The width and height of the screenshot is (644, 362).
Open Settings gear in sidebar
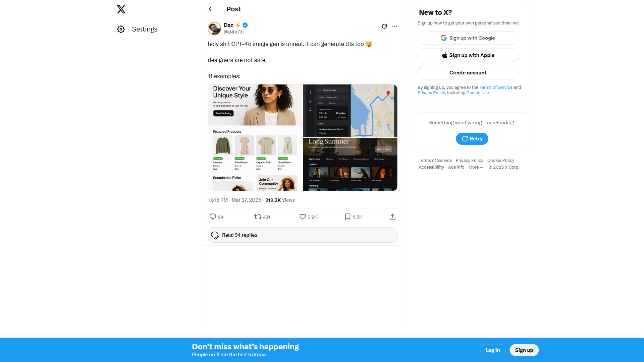[x=121, y=29]
